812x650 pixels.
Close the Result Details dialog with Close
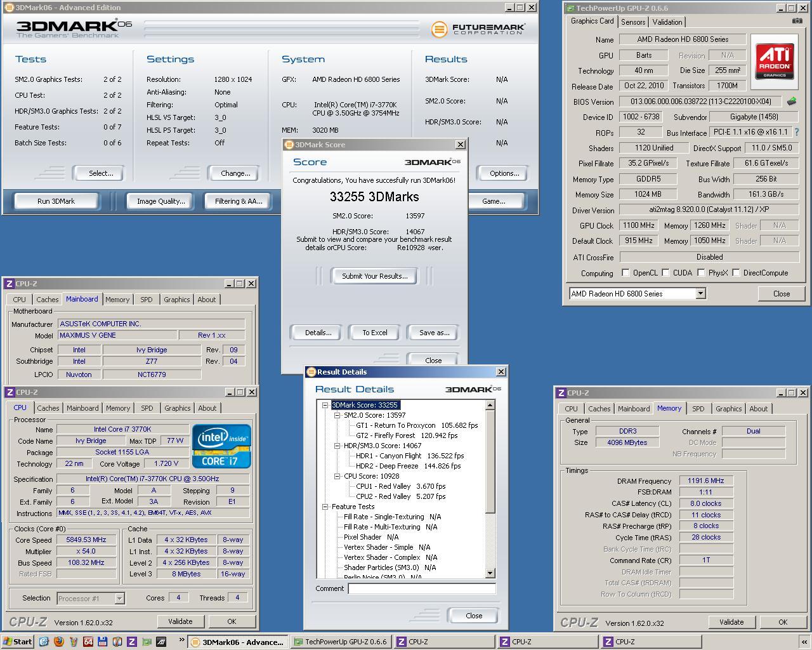pyautogui.click(x=474, y=616)
